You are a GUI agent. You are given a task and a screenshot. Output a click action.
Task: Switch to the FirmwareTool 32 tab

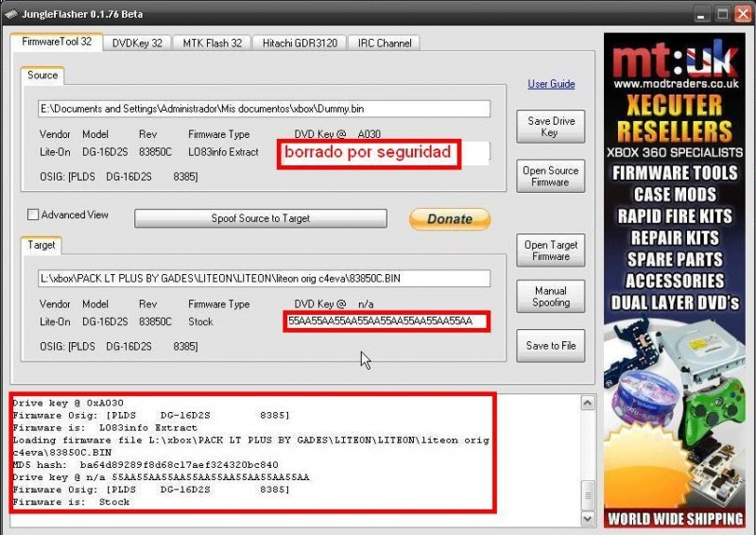click(57, 42)
